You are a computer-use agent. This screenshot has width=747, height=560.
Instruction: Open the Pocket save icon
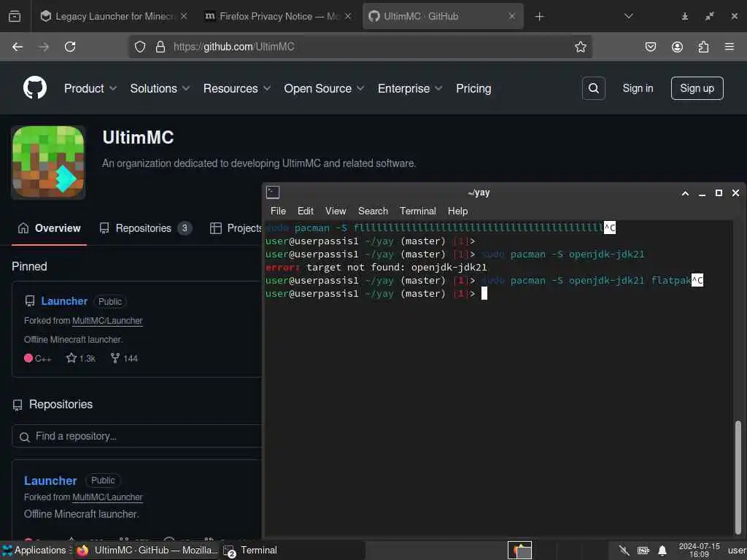click(x=650, y=47)
